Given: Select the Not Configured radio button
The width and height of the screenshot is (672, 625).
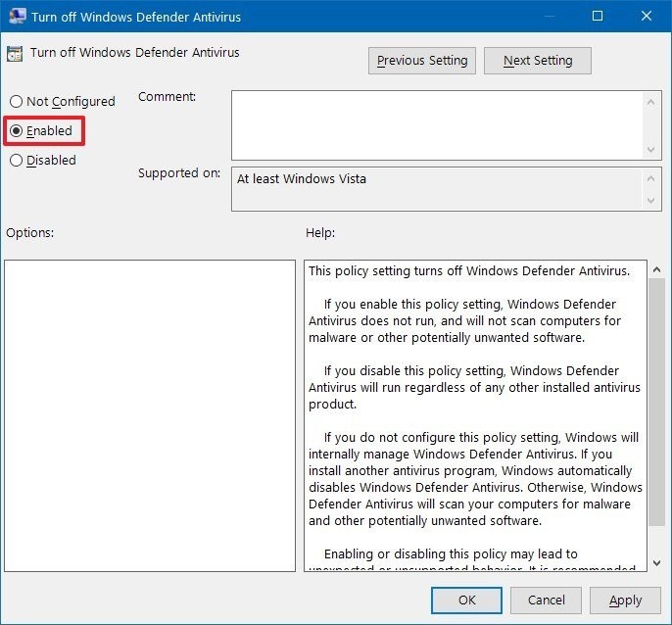Looking at the screenshot, I should 17,102.
